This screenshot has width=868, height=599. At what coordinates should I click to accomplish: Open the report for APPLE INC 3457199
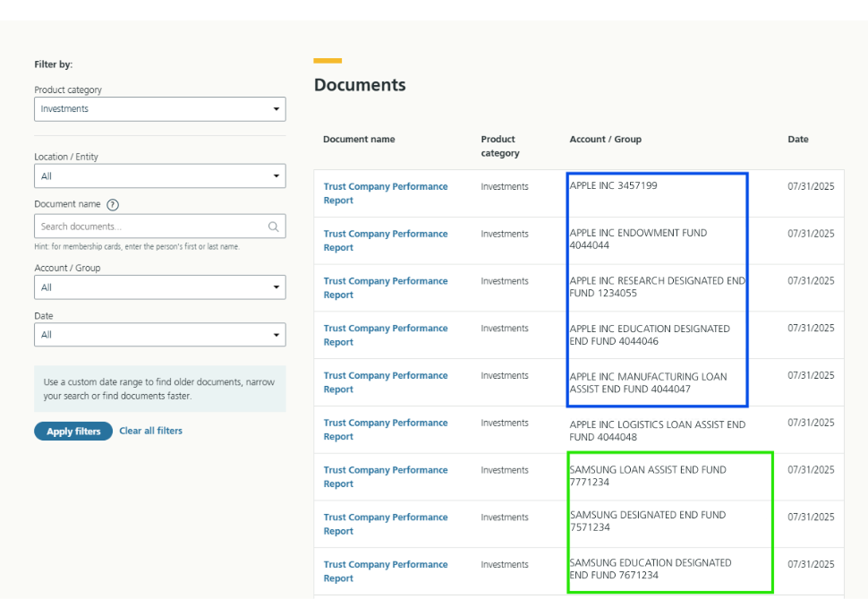tap(386, 193)
